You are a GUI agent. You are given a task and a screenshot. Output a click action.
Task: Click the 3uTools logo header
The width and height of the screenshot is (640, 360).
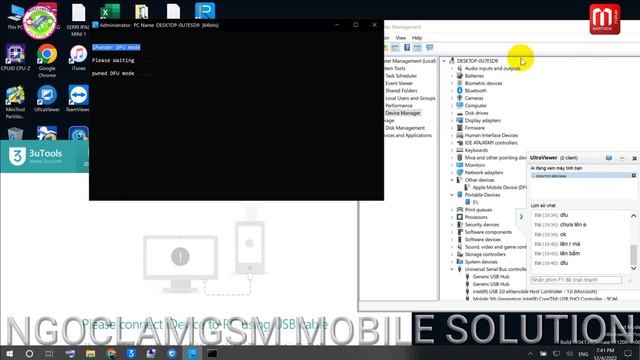tap(36, 156)
